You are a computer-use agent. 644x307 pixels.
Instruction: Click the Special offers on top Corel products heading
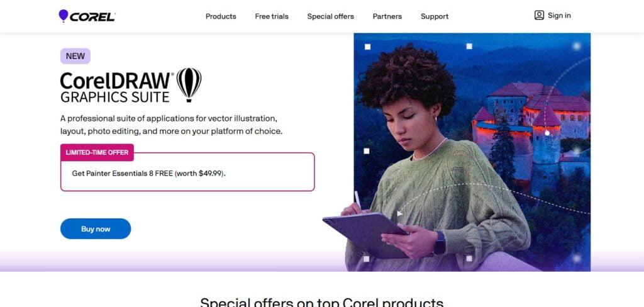pyautogui.click(x=321, y=303)
